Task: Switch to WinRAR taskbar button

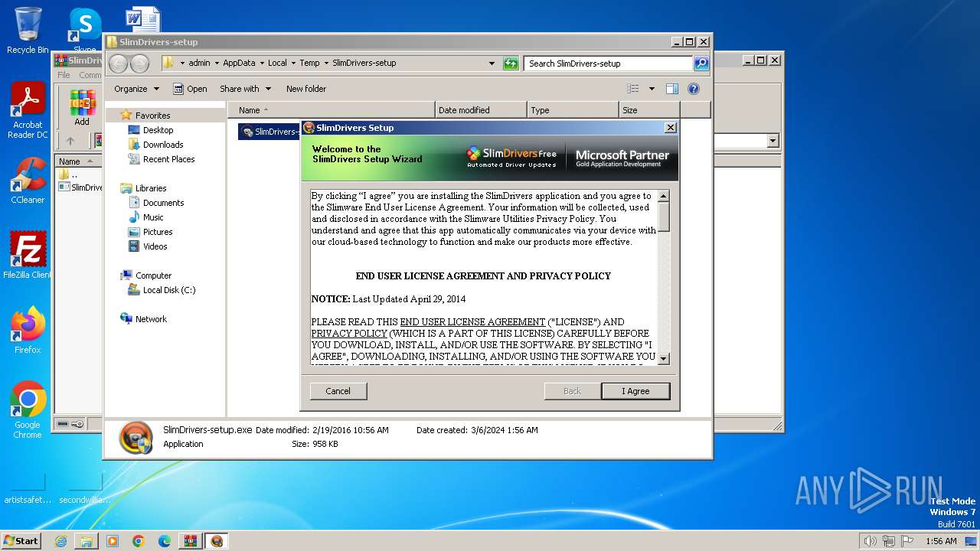Action: 190,541
